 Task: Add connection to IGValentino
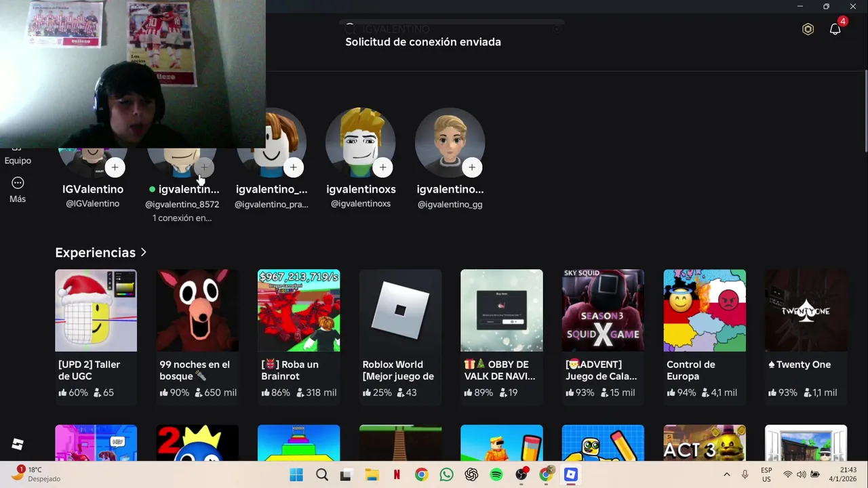[115, 167]
